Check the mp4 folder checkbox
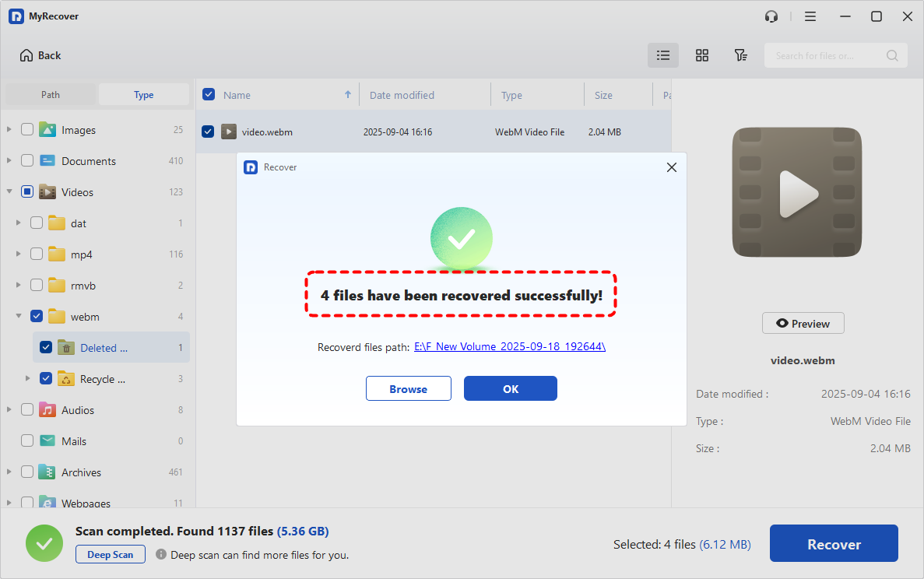Screen dimensions: 924x579 pyautogui.click(x=37, y=254)
